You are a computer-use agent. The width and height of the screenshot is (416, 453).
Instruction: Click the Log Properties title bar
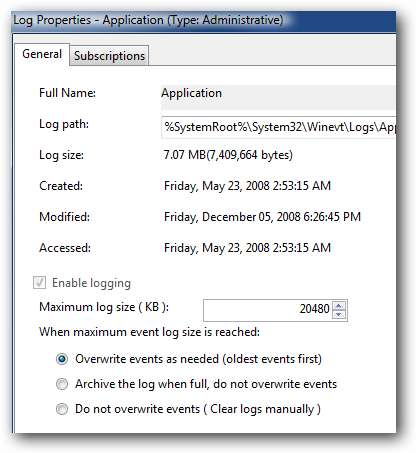click(x=204, y=21)
